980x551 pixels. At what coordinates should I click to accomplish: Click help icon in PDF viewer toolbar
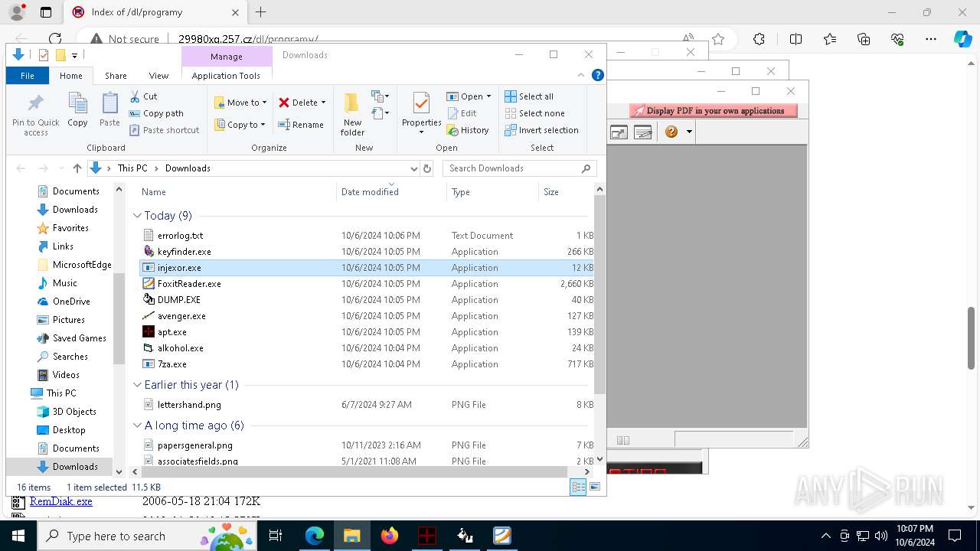point(671,132)
